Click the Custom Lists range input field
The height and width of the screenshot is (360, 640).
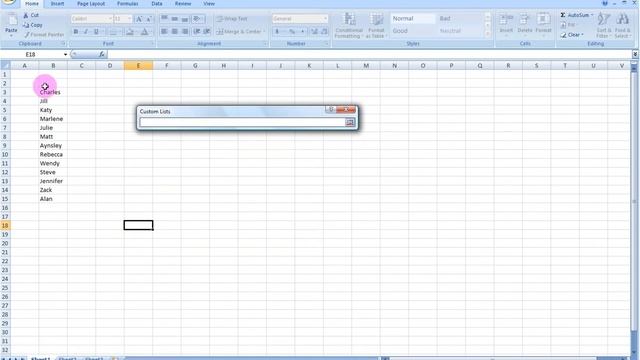pos(242,122)
